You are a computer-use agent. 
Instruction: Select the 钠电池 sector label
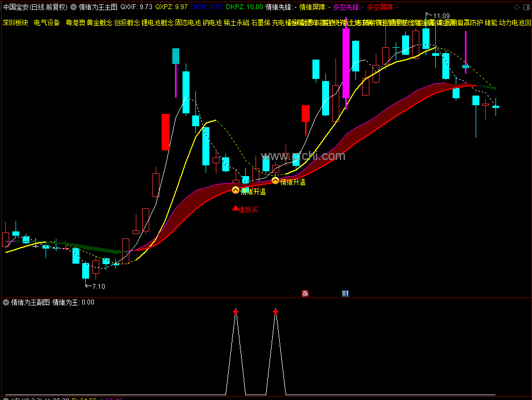pyautogui.click(x=212, y=23)
